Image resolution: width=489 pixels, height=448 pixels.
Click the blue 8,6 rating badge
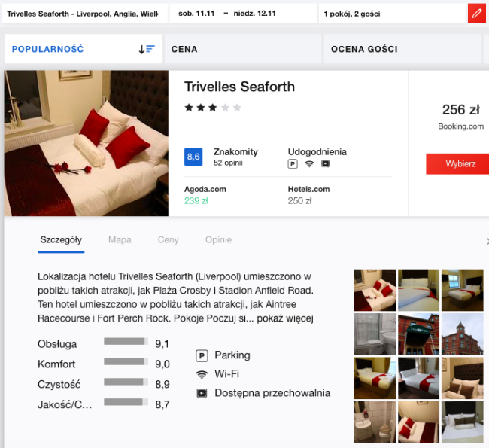pos(193,157)
